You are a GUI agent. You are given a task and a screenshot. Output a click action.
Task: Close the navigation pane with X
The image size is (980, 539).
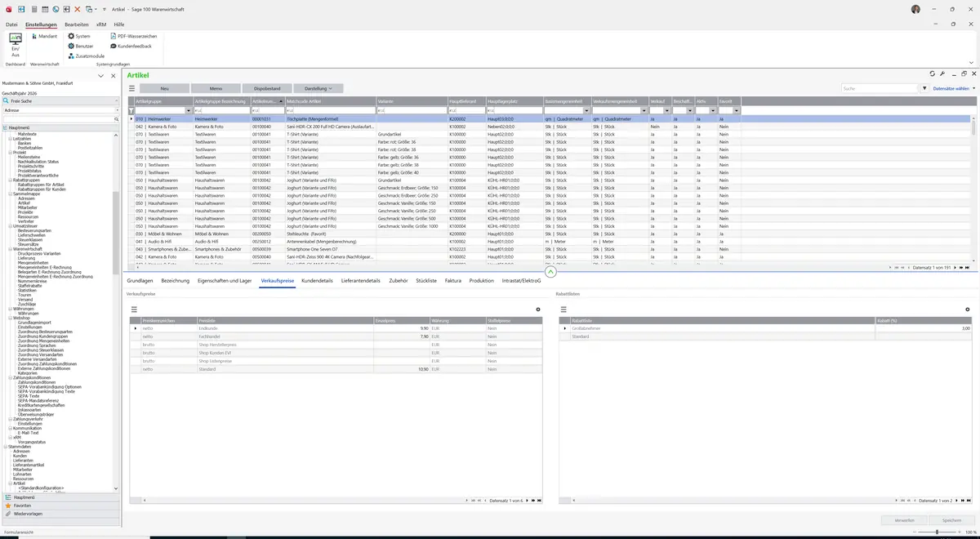(112, 75)
